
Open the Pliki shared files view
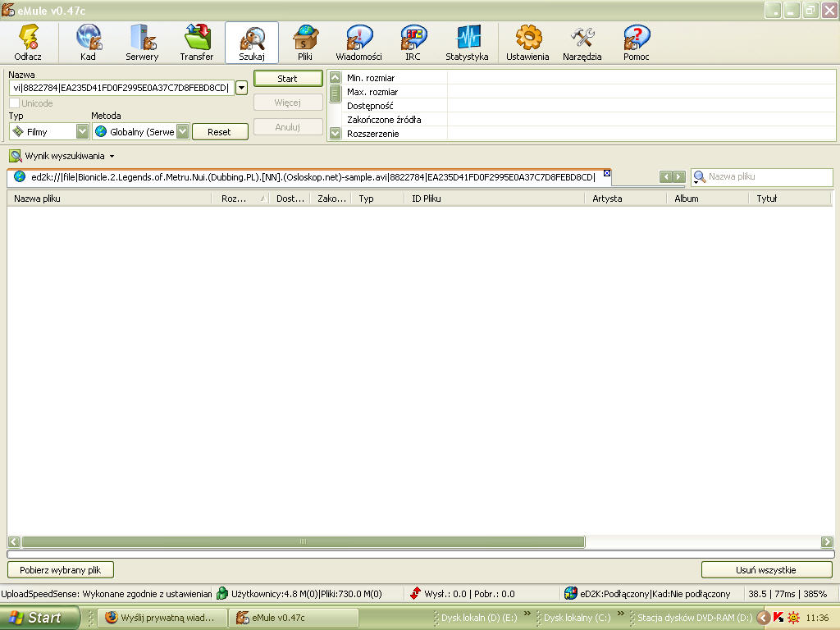[305, 43]
